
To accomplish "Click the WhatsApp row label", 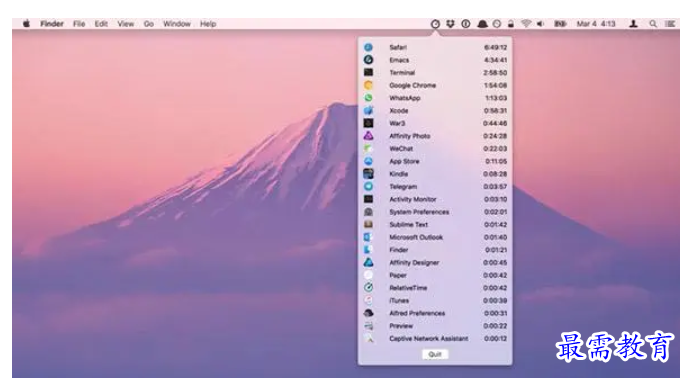I will coord(405,98).
